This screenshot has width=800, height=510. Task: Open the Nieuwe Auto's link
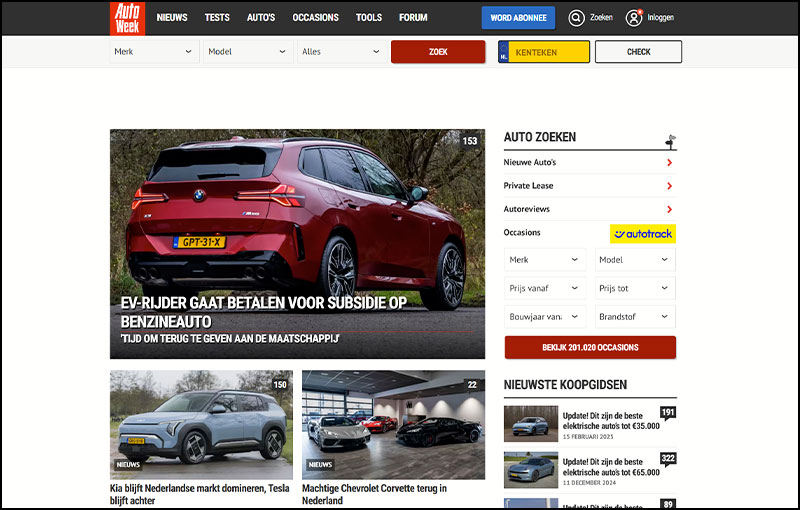pyautogui.click(x=530, y=162)
